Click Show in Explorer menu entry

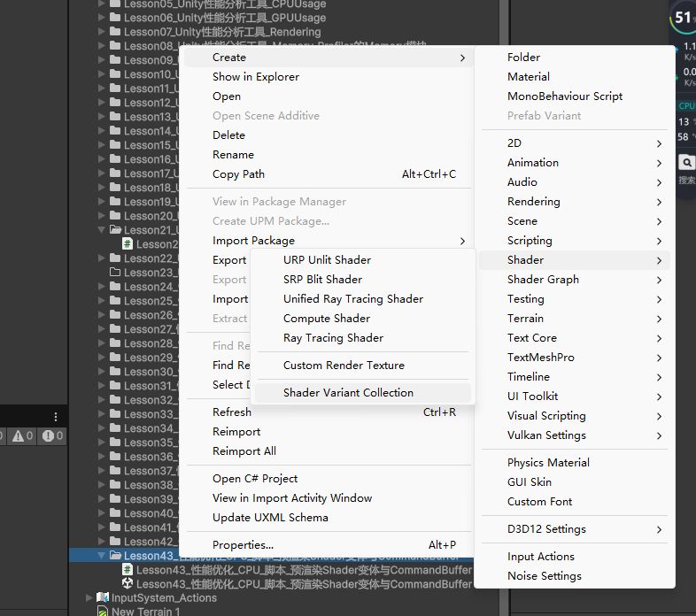[255, 77]
